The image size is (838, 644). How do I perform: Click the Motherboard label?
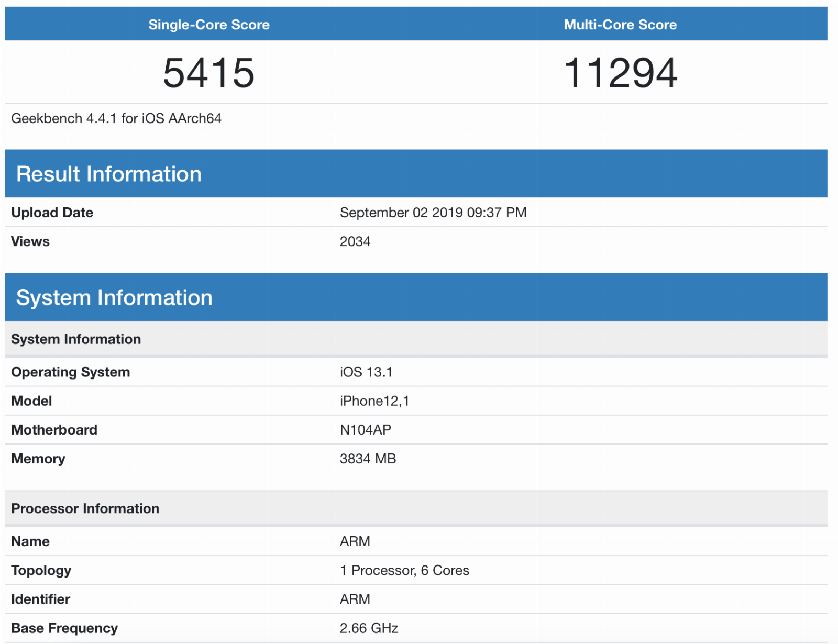tap(54, 430)
